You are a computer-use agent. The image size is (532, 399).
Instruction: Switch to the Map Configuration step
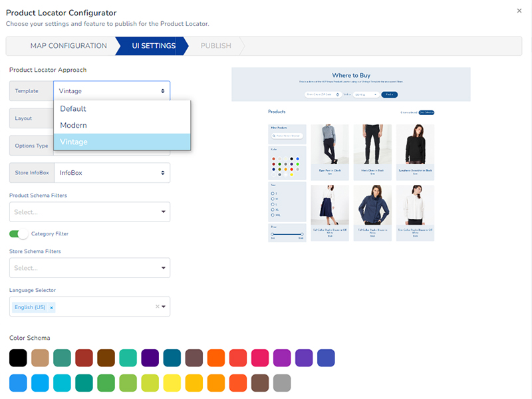point(68,46)
